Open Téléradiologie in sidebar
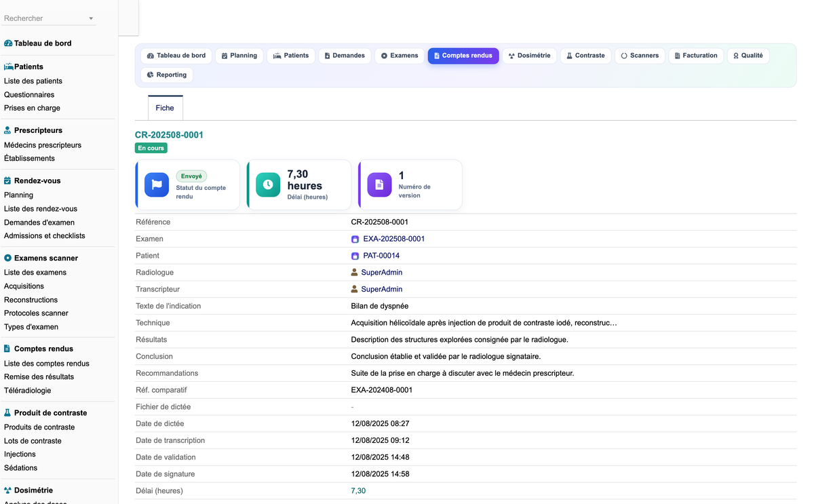 point(27,390)
